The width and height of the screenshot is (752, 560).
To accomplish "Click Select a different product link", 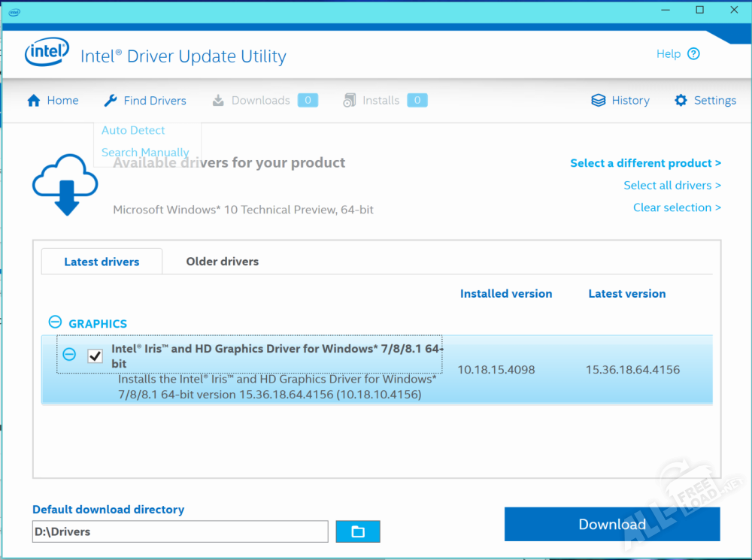I will [x=645, y=163].
